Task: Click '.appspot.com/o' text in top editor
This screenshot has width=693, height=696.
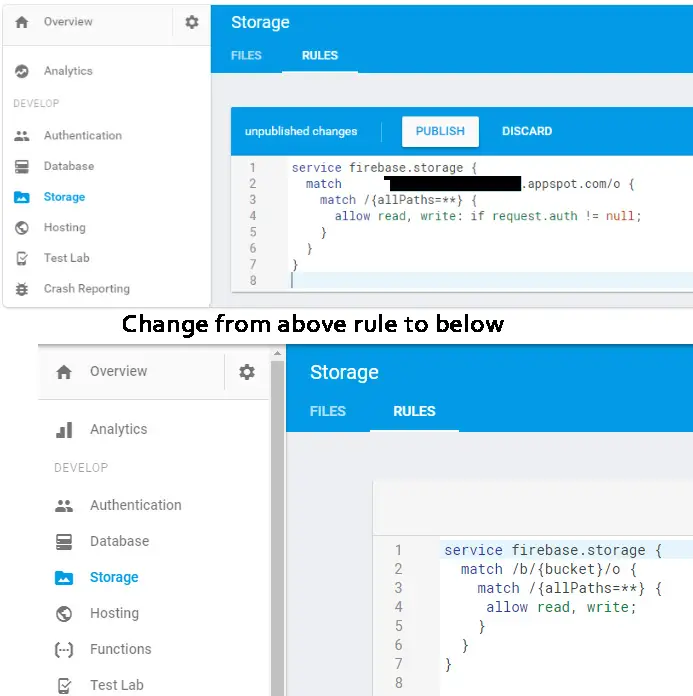Action: tap(571, 184)
